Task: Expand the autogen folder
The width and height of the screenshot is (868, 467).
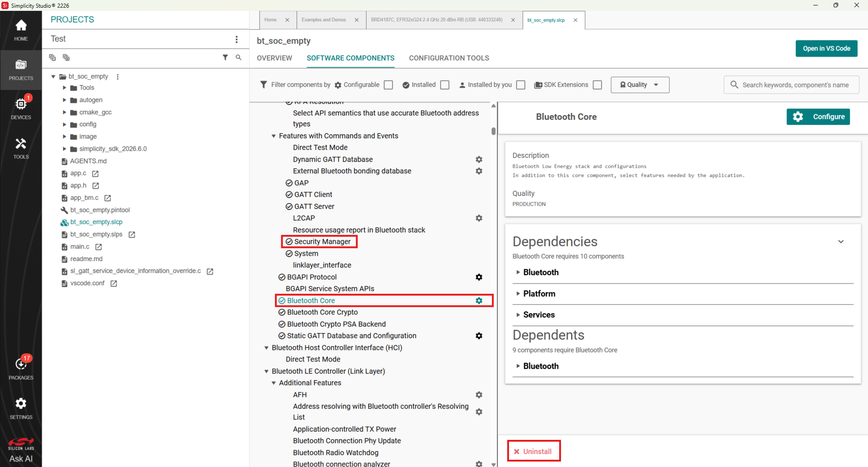Action: point(64,100)
